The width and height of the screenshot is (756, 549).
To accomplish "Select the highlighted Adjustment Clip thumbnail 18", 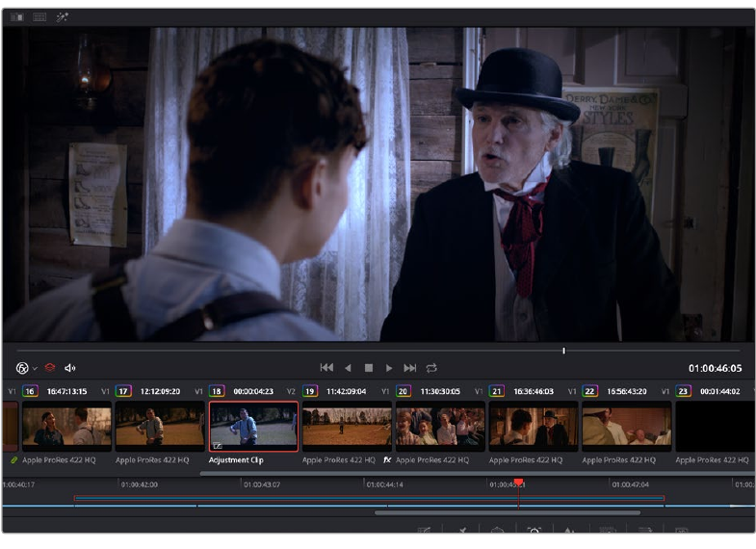I will tap(253, 427).
